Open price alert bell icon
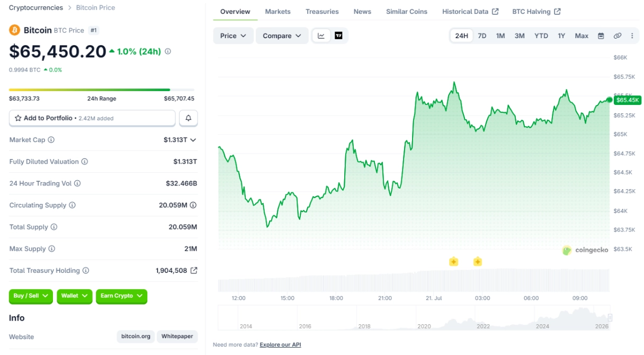Screen dimensions: 644x355 [189, 118]
